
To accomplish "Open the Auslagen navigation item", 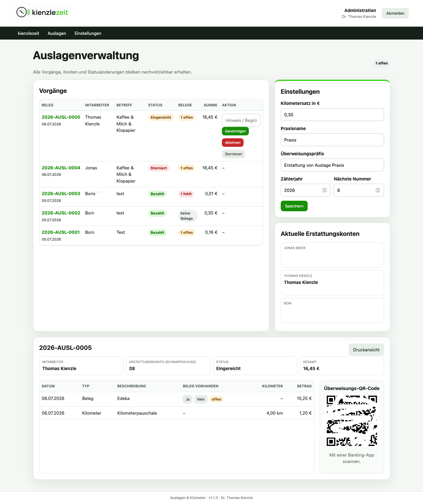I will (x=57, y=33).
